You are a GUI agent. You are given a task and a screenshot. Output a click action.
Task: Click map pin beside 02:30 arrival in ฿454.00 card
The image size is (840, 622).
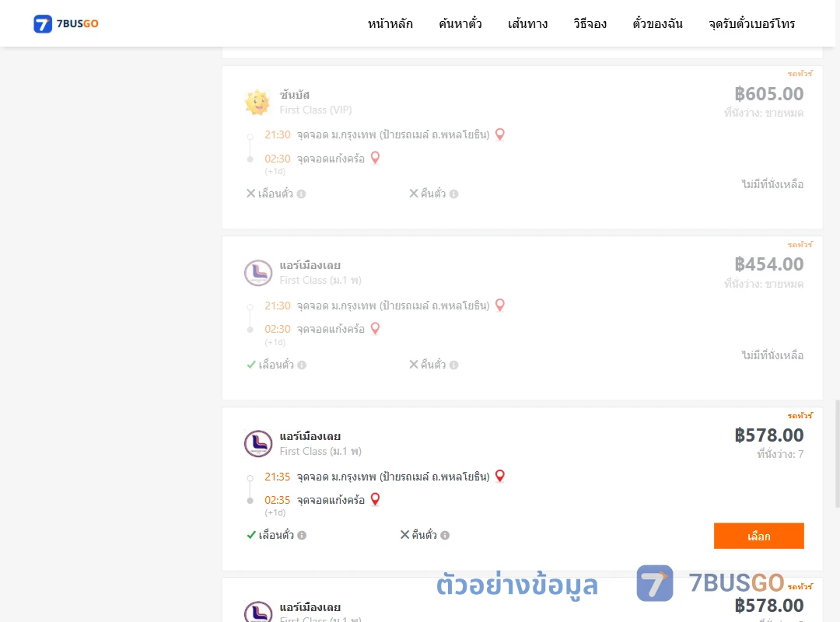pyautogui.click(x=376, y=329)
